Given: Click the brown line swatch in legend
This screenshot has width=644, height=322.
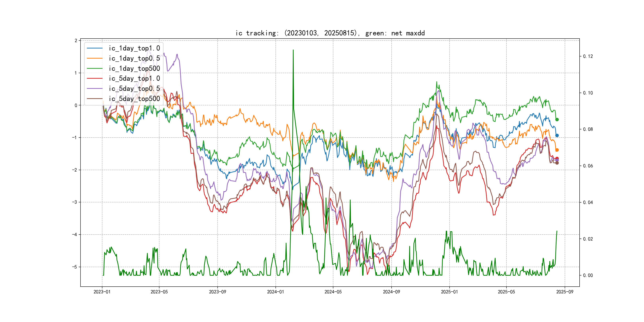Looking at the screenshot, I should point(94,99).
